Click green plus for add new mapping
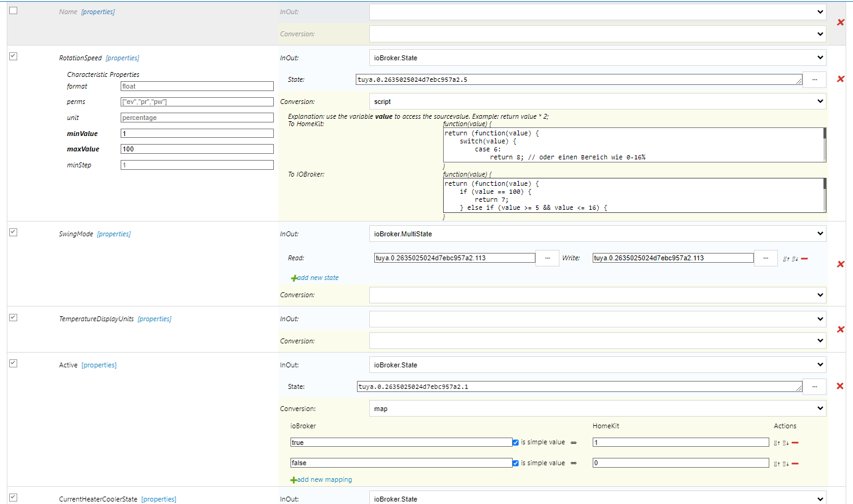 click(294, 480)
